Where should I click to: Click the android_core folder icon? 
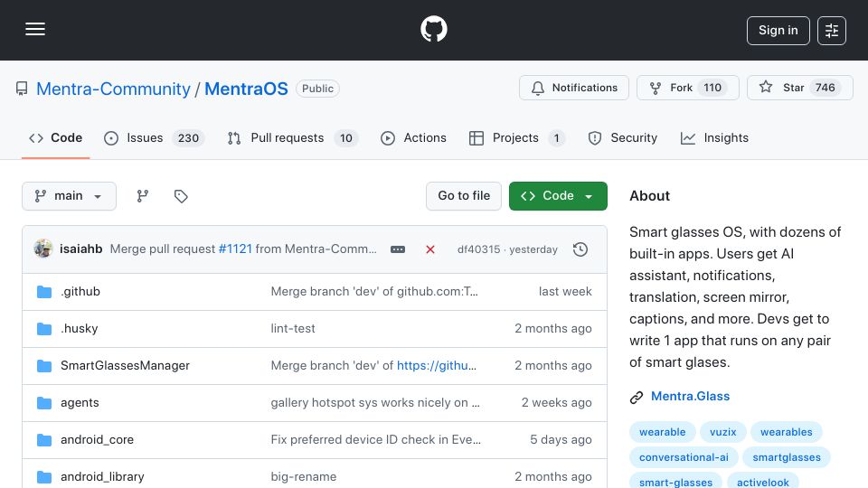click(x=44, y=440)
